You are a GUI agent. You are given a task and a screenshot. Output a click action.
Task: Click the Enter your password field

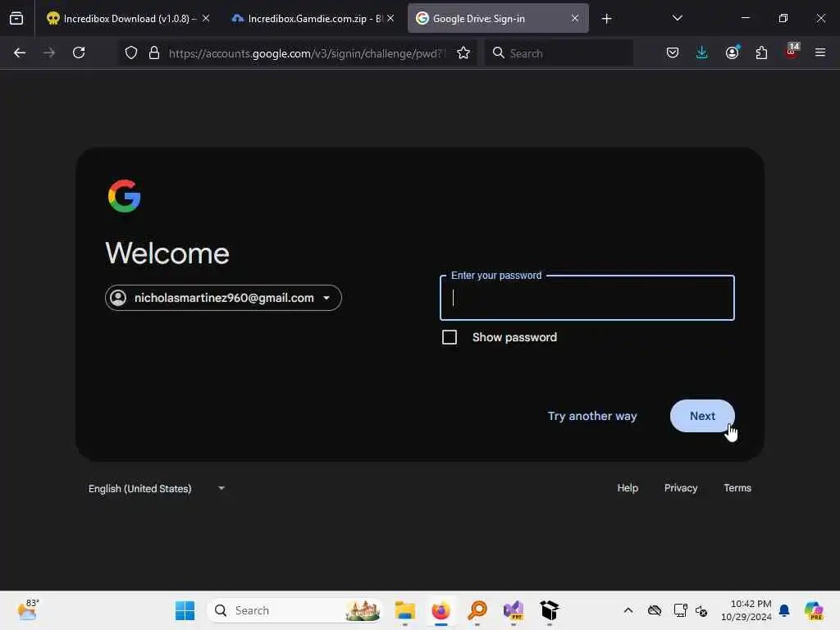pos(587,298)
